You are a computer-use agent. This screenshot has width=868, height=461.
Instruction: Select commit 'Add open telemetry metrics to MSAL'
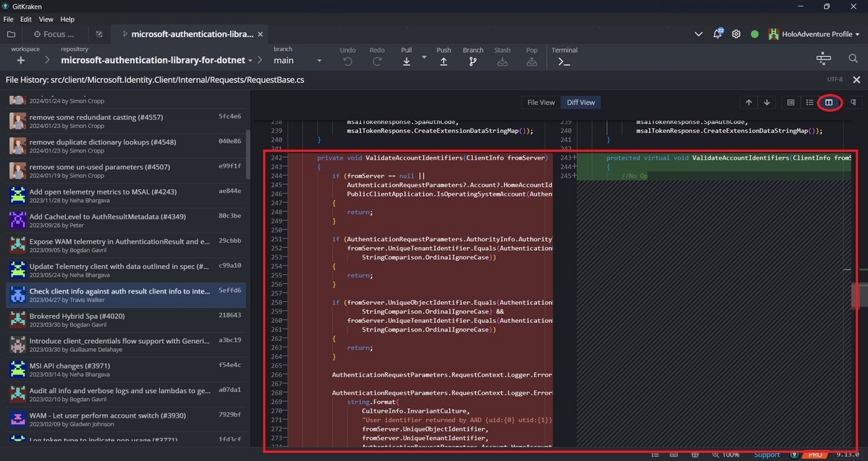pyautogui.click(x=126, y=196)
